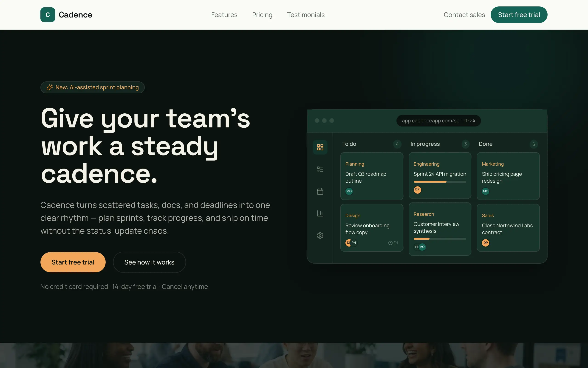This screenshot has height=368, width=588.
Task: Click the app.cadenceapp.com/sprint-24 URL bar
Action: click(438, 121)
